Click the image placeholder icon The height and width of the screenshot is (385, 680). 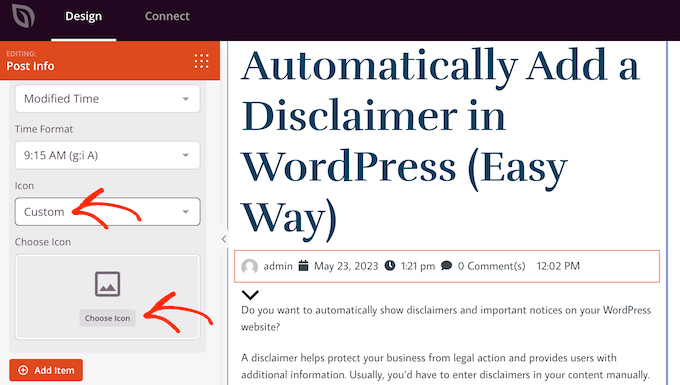tap(108, 284)
